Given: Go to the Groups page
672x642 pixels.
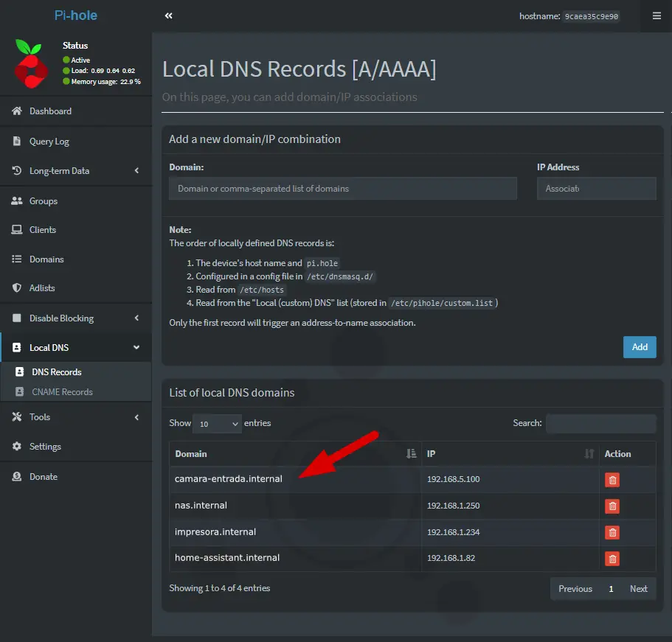Looking at the screenshot, I should coord(76,200).
